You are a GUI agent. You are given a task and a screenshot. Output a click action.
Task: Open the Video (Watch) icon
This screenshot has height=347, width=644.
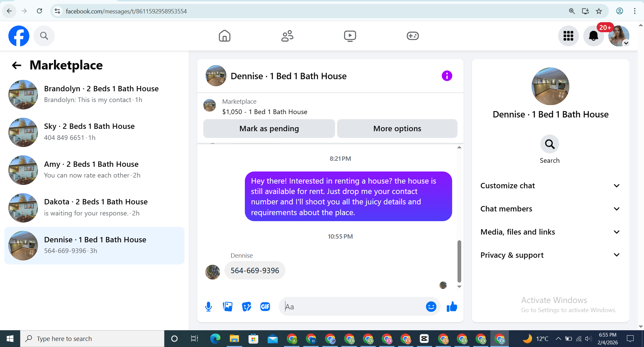pyautogui.click(x=350, y=36)
